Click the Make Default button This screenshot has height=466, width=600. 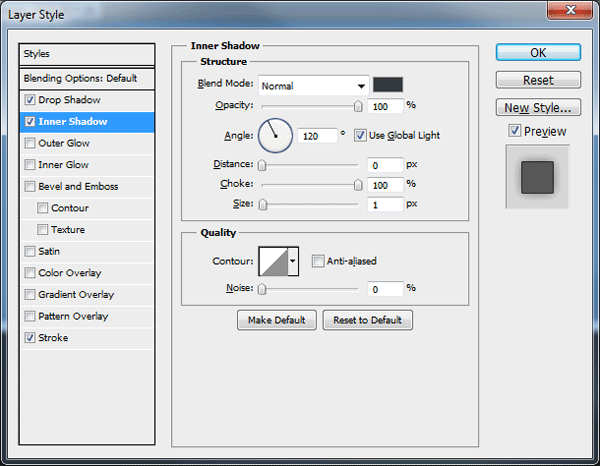[277, 320]
